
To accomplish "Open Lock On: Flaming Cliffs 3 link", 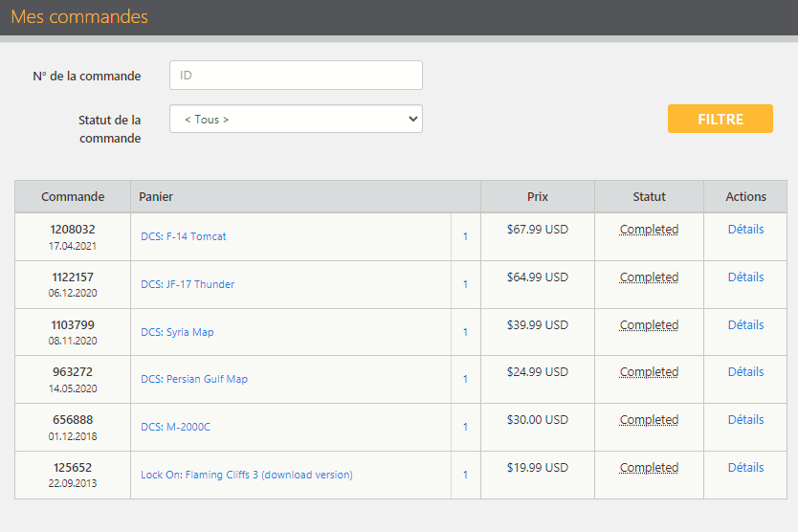I will click(x=246, y=475).
